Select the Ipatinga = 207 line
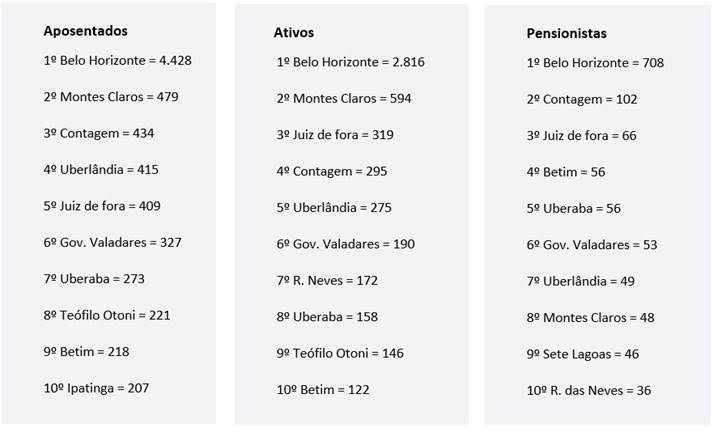This screenshot has height=428, width=713. pyautogui.click(x=96, y=387)
